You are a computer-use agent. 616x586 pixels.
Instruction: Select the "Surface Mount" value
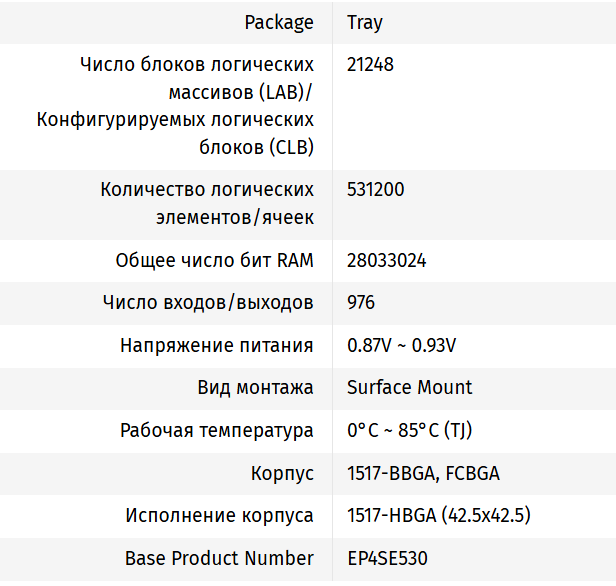[x=410, y=388]
